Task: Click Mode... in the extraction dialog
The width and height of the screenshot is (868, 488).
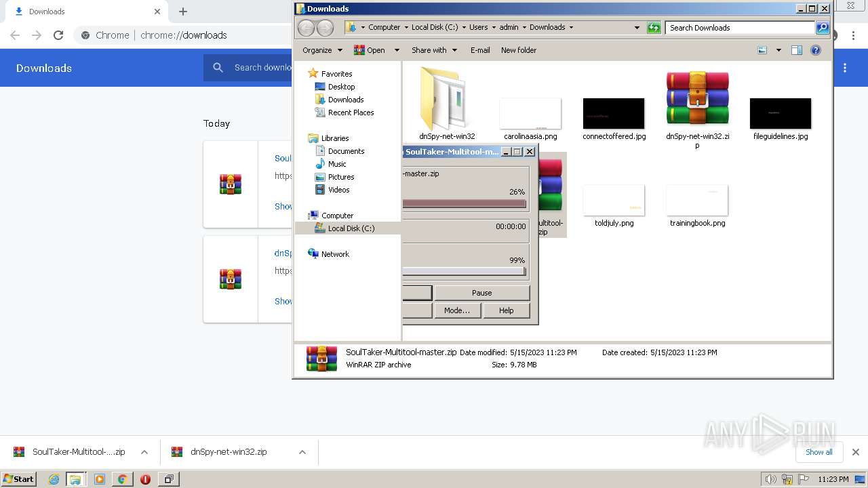Action: tap(457, 310)
